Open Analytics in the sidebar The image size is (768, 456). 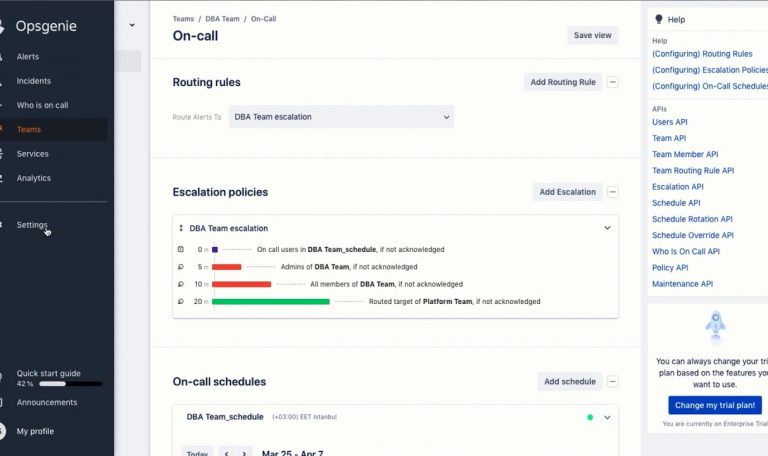click(x=33, y=178)
